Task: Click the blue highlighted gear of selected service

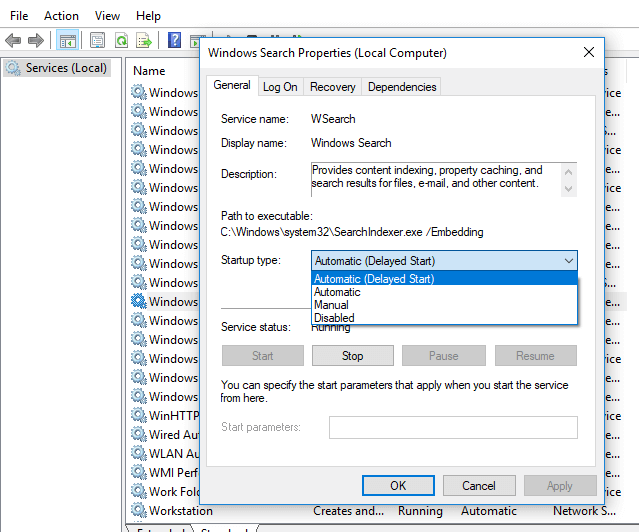Action: coord(139,301)
